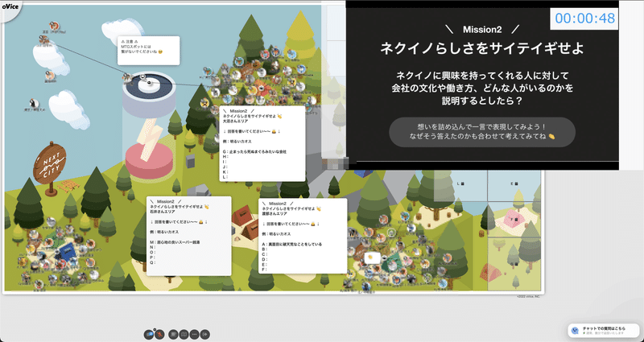Click the ネクイノらしさをサイテイギせよ slide title

pyautogui.click(x=481, y=48)
